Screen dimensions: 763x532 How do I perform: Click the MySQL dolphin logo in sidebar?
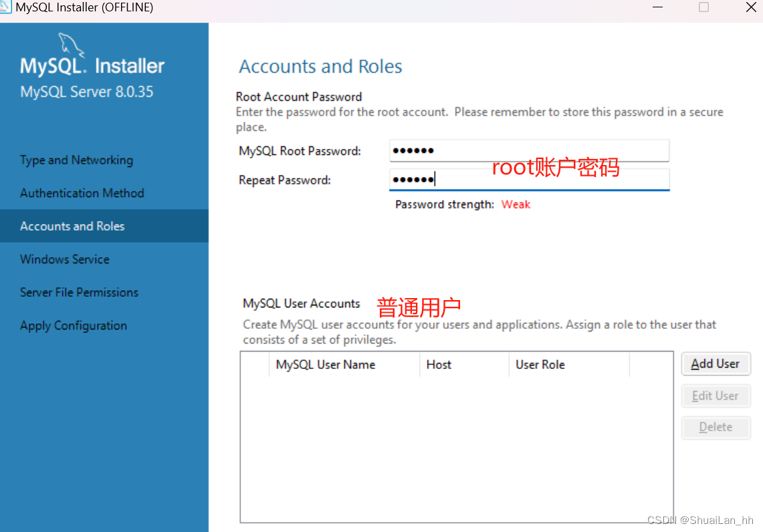pyautogui.click(x=70, y=47)
